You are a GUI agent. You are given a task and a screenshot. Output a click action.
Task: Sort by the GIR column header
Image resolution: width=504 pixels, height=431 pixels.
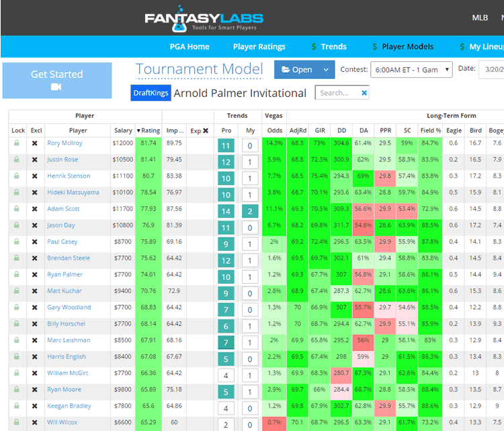(x=320, y=130)
